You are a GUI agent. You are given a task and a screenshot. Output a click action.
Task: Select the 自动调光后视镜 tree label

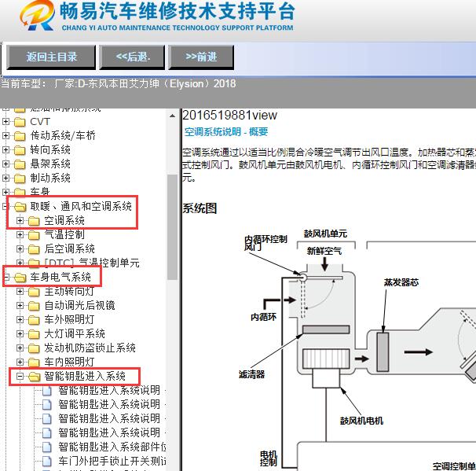point(79,305)
